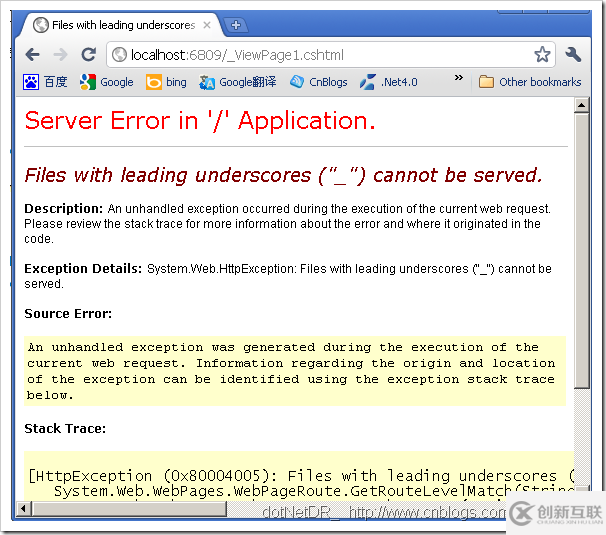This screenshot has width=606, height=535.
Task: Open the Google bookmark
Action: (107, 82)
